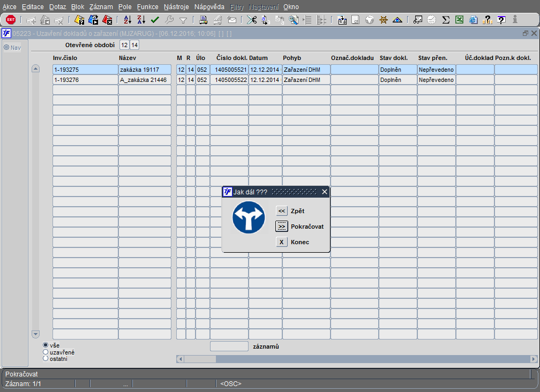
Task: Click the record list scroll-down arrow
Action: pyautogui.click(x=35, y=334)
